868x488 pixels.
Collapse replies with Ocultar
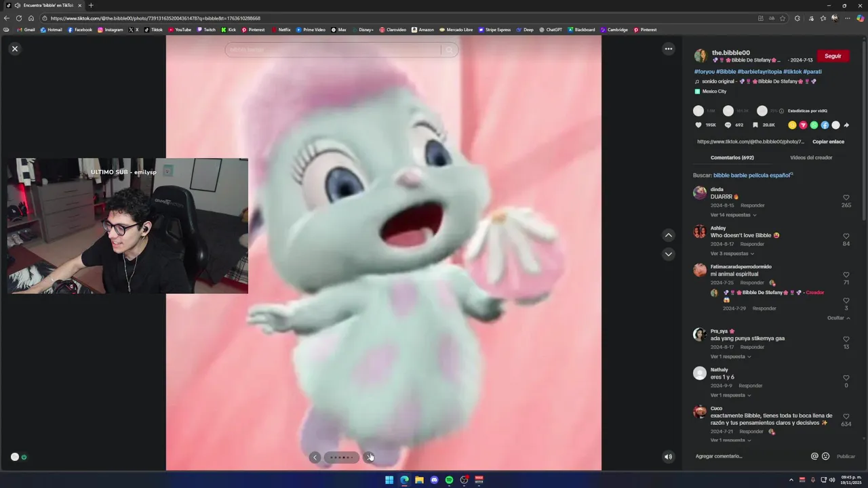click(838, 318)
